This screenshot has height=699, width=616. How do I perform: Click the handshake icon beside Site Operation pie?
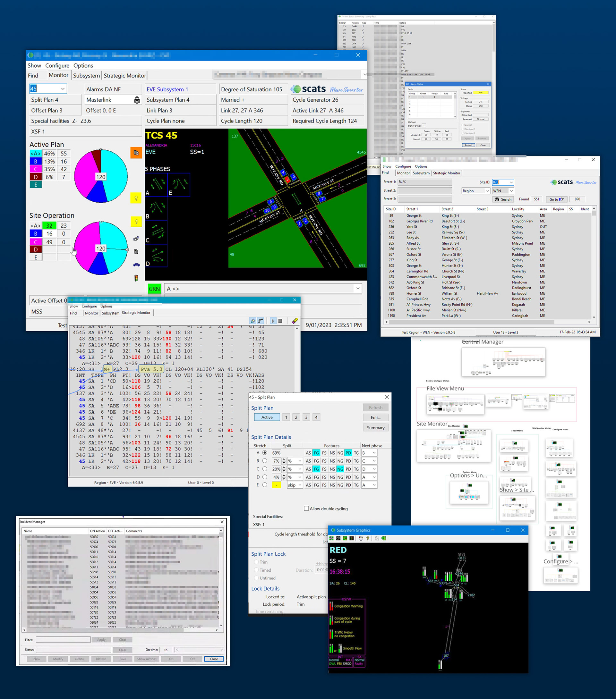pos(136,238)
